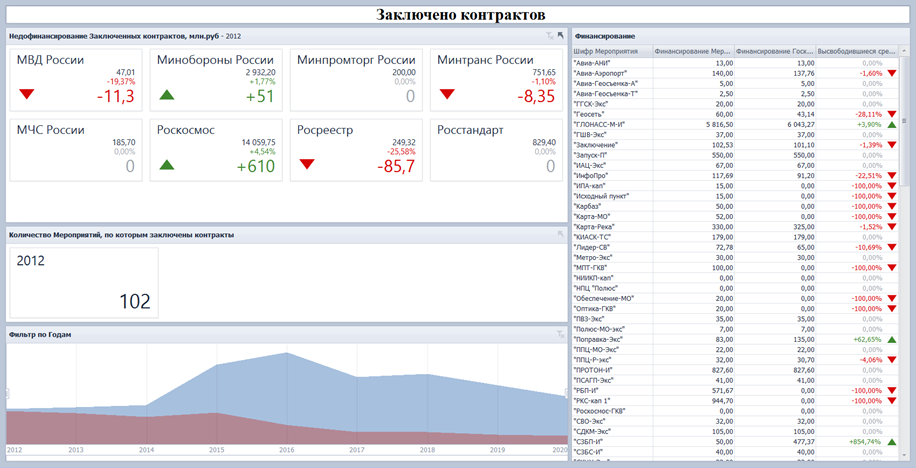Click the red arrow in the "РКС-кап 1" row

tap(891, 400)
